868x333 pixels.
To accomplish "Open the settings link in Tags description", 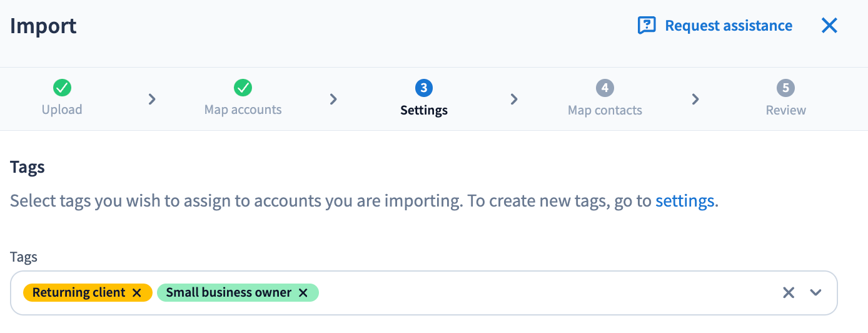I will pyautogui.click(x=684, y=202).
